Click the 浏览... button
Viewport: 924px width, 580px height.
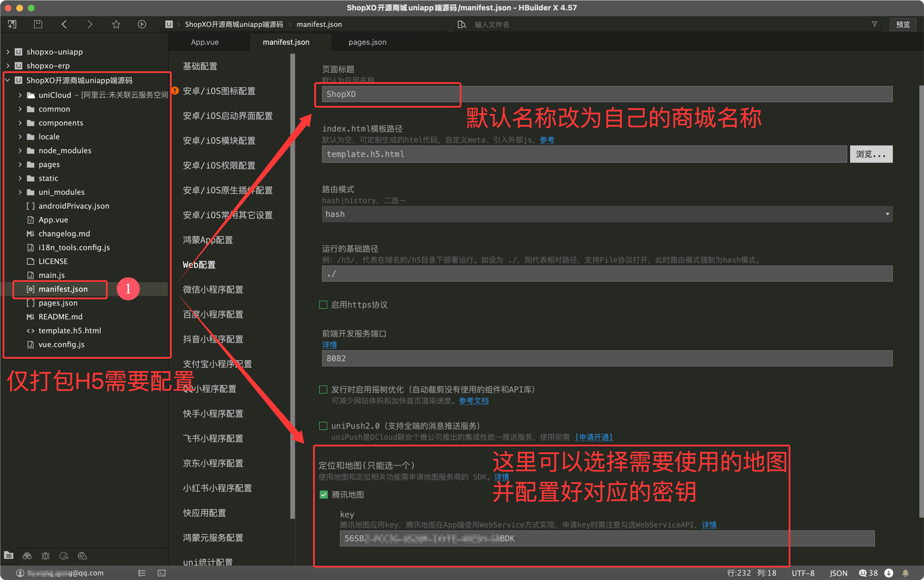click(x=871, y=154)
